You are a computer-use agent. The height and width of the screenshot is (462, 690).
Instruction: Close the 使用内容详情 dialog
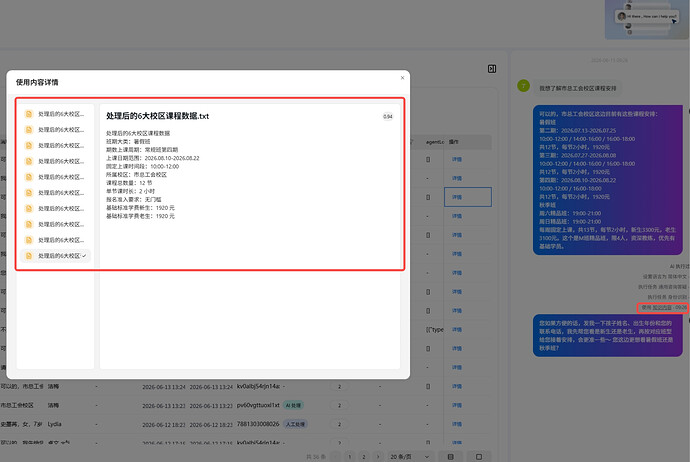click(x=402, y=78)
